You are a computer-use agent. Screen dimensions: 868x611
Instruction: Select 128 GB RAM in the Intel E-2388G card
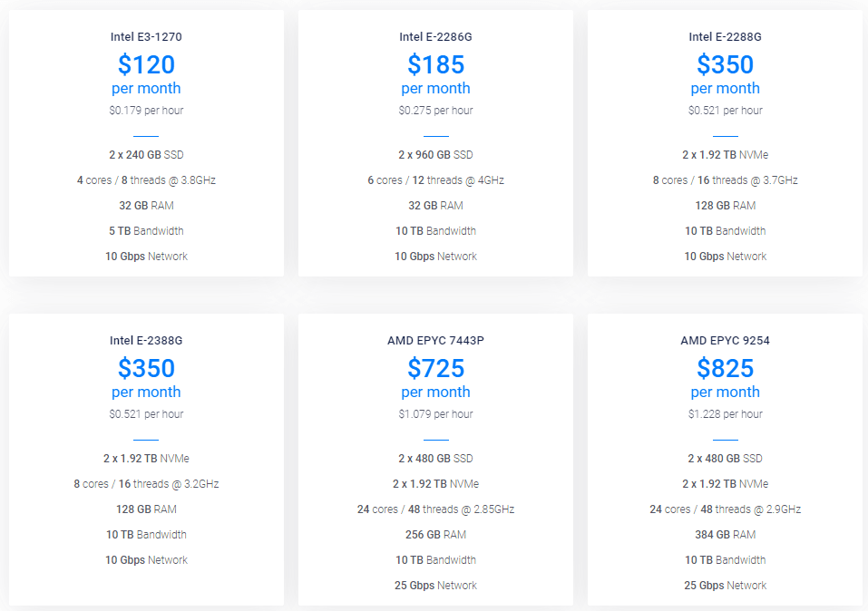[146, 509]
